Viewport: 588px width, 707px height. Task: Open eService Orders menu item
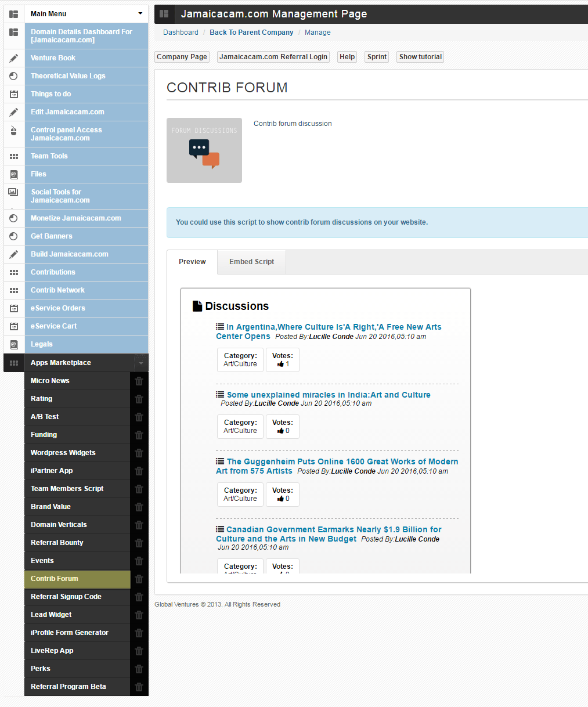[86, 308]
